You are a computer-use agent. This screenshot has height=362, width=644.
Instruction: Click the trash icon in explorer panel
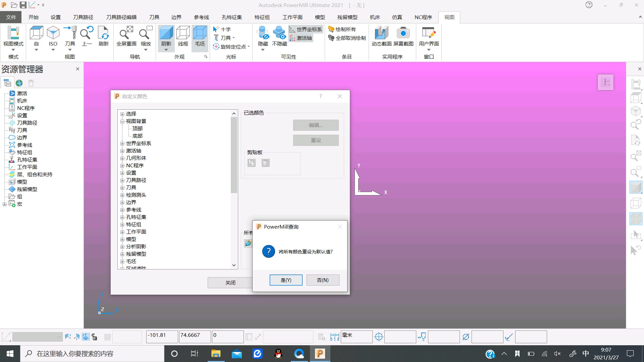tap(31, 83)
